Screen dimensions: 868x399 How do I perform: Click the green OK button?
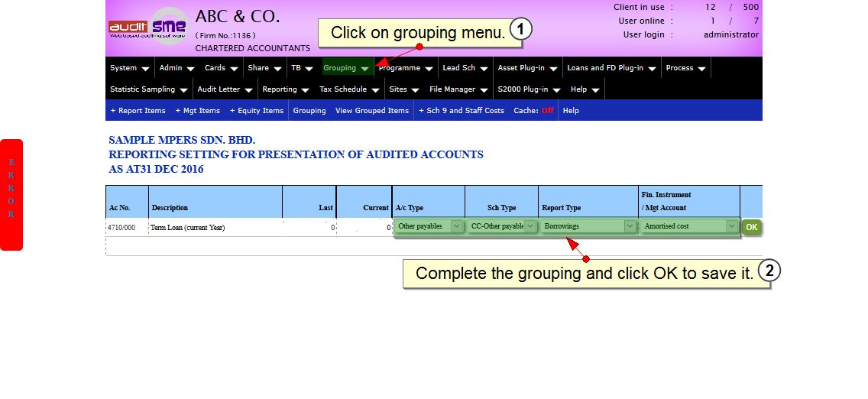click(x=751, y=227)
